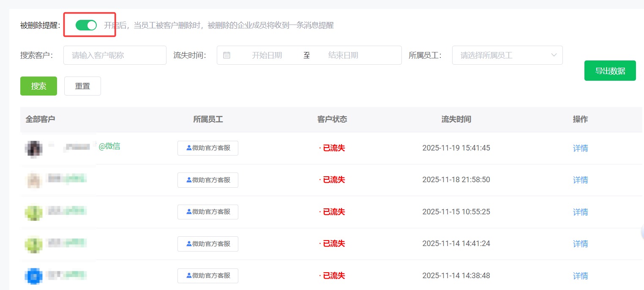Image resolution: width=644 pixels, height=290 pixels.
Task: Click the green 搜索 button
Action: coord(38,86)
